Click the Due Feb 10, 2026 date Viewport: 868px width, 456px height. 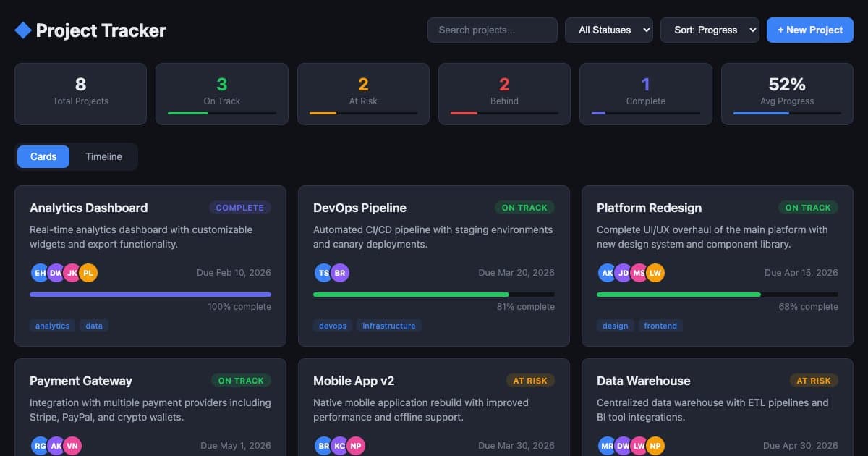pyautogui.click(x=234, y=273)
